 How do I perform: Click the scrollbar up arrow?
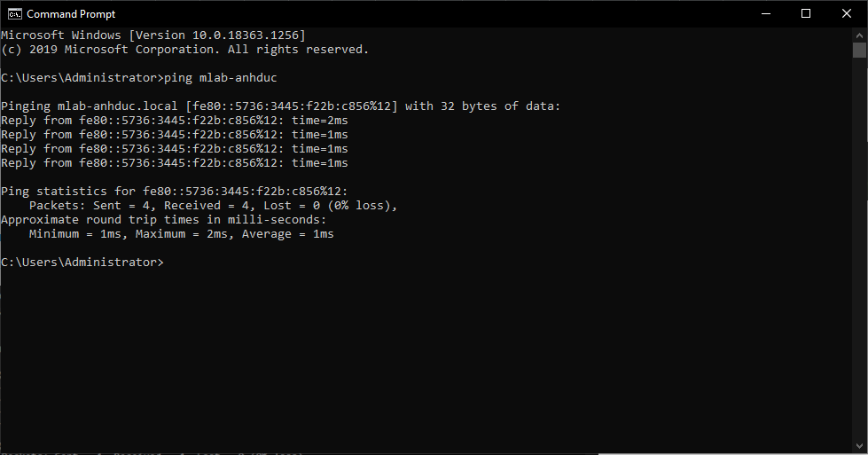860,35
